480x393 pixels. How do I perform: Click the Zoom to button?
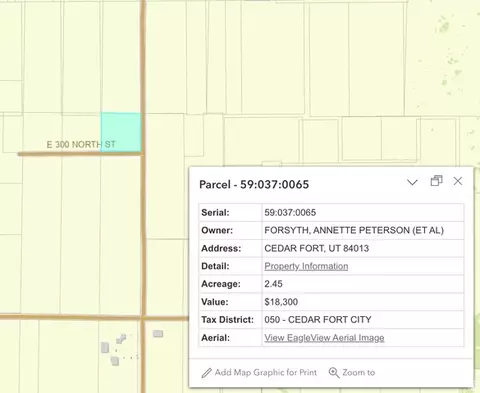(358, 372)
